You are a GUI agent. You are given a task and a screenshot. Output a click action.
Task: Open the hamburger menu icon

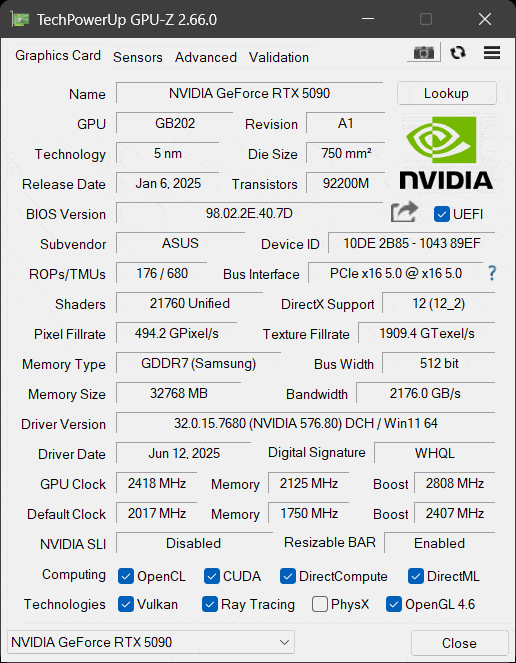point(492,53)
